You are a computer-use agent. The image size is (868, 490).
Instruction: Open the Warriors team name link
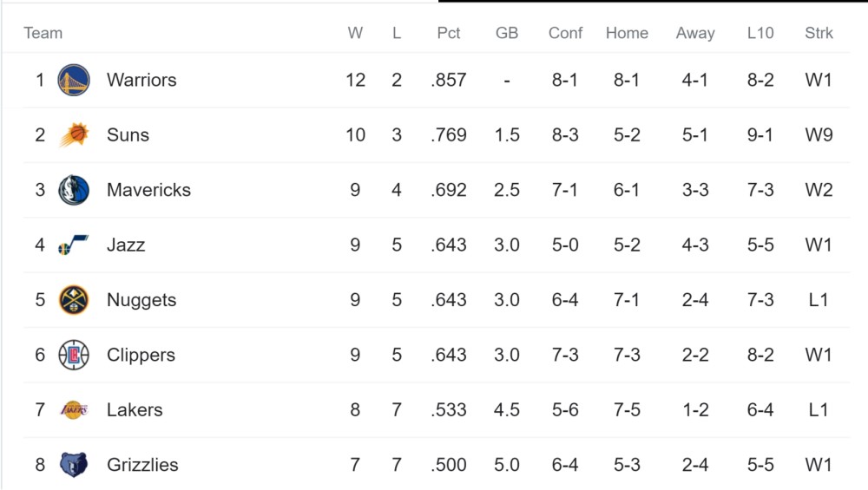click(141, 80)
